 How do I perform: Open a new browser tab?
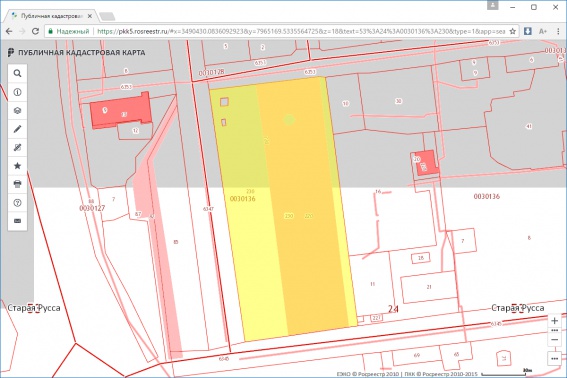tap(107, 16)
